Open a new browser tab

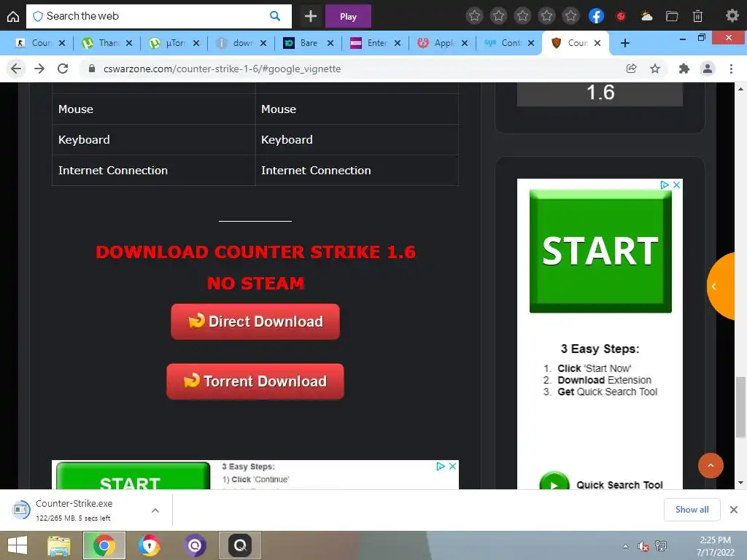point(625,43)
